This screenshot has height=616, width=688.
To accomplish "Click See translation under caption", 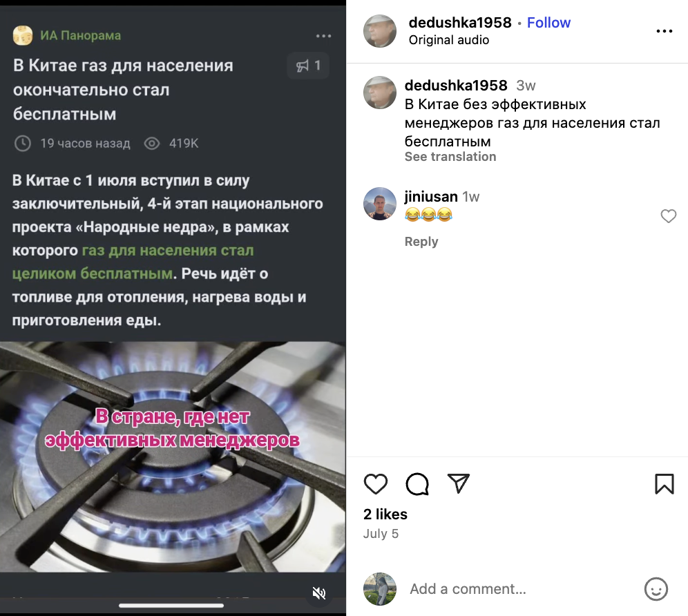I will click(x=450, y=157).
